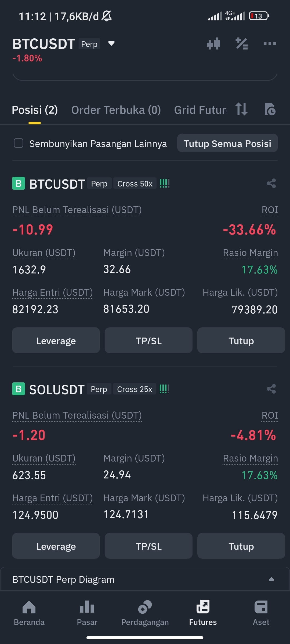Tap the sort arrows icon beside tabs

pyautogui.click(x=241, y=109)
